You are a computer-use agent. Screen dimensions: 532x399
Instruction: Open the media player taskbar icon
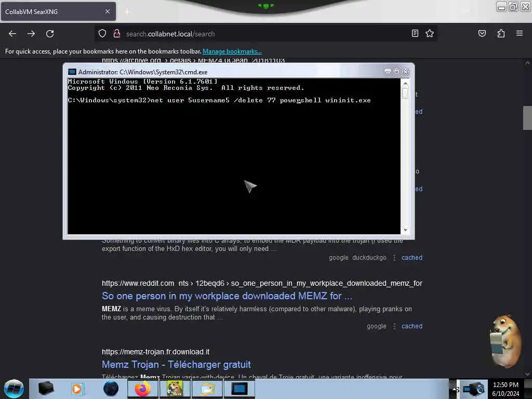[77, 389]
